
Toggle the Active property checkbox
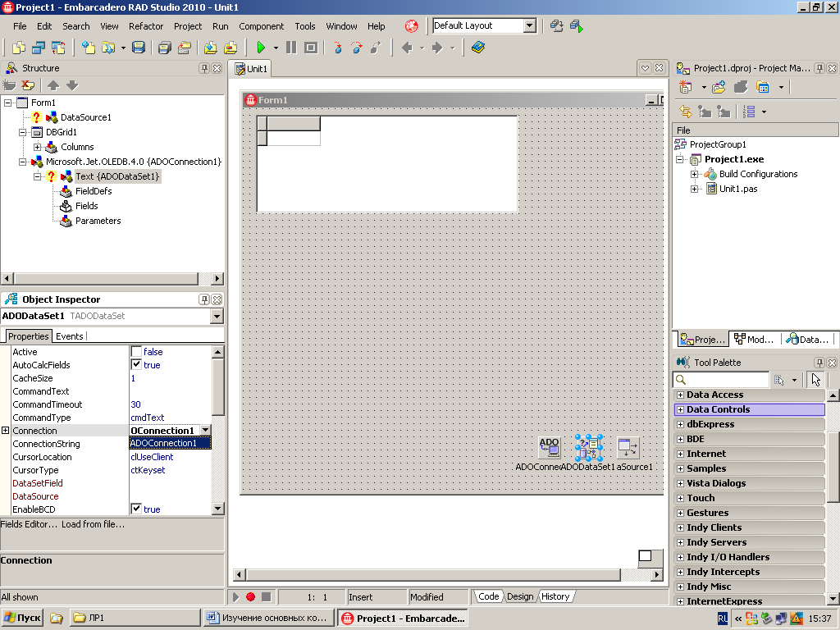pos(136,351)
